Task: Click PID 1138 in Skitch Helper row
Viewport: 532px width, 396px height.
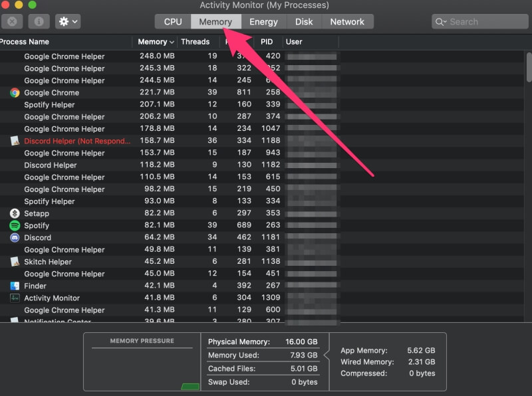Action: pyautogui.click(x=271, y=261)
